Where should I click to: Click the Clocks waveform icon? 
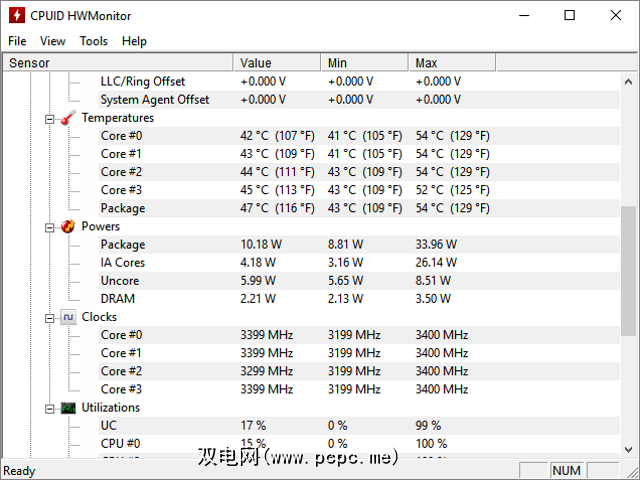coord(68,317)
